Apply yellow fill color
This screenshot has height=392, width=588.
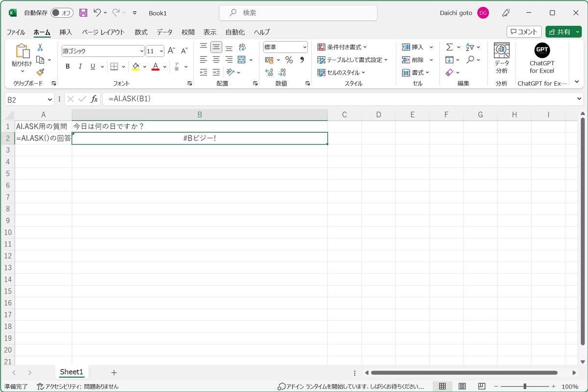136,66
